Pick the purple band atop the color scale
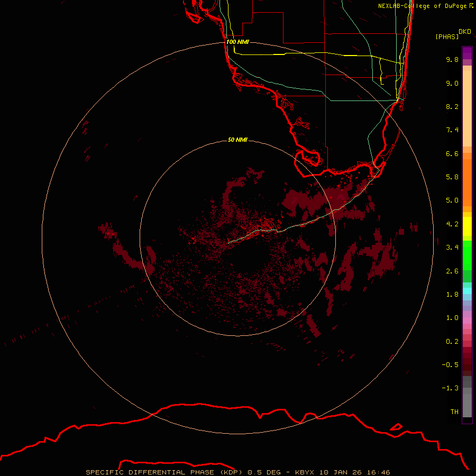 [467, 53]
